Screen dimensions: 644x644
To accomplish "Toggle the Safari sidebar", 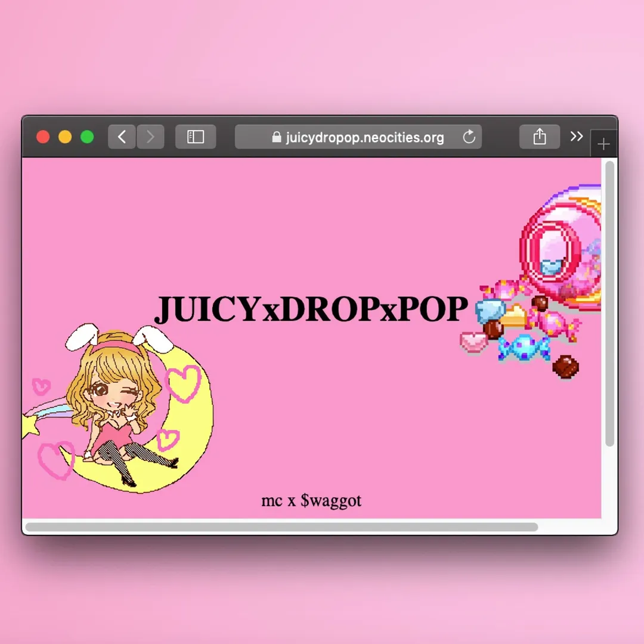I will click(x=196, y=137).
